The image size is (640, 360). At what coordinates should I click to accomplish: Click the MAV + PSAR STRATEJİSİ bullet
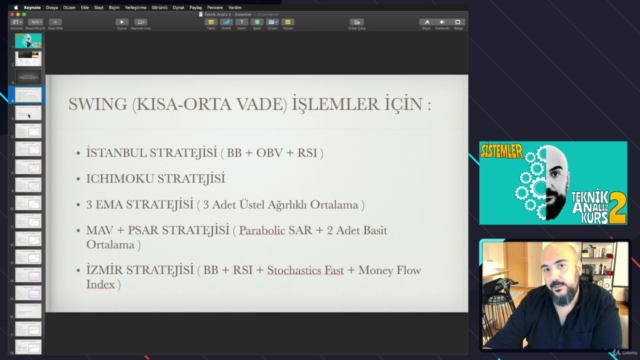[x=236, y=238]
